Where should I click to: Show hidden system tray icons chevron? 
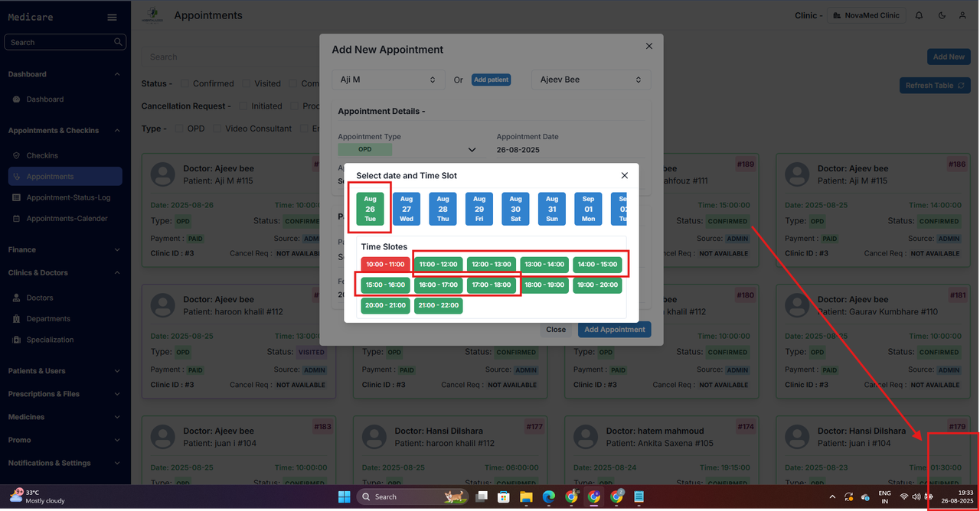click(832, 496)
